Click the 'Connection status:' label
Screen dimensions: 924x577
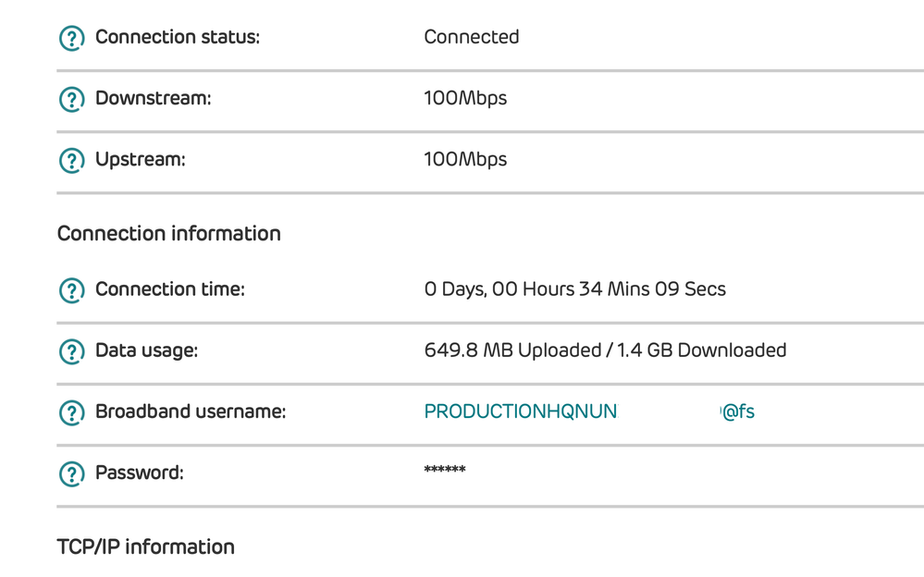tap(178, 37)
